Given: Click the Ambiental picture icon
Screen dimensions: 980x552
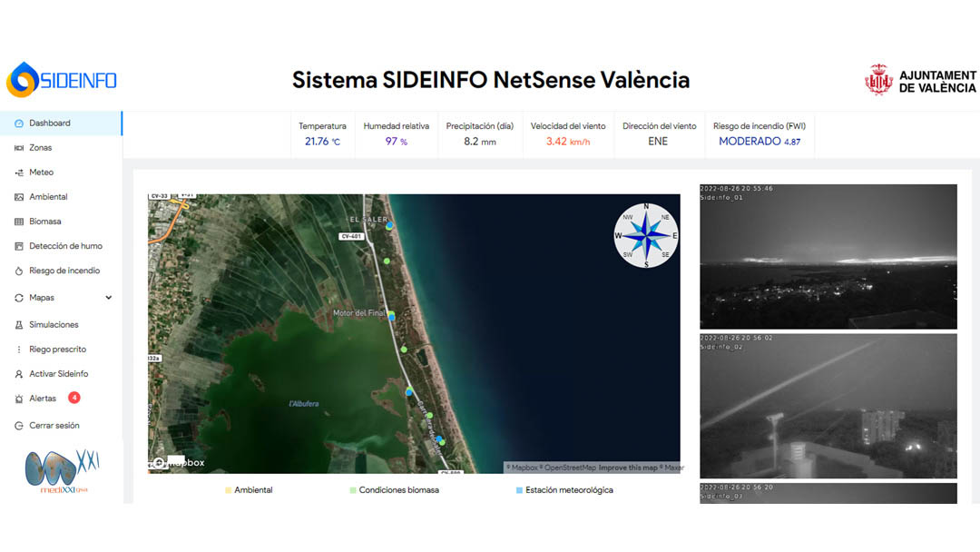Looking at the screenshot, I should tap(19, 197).
